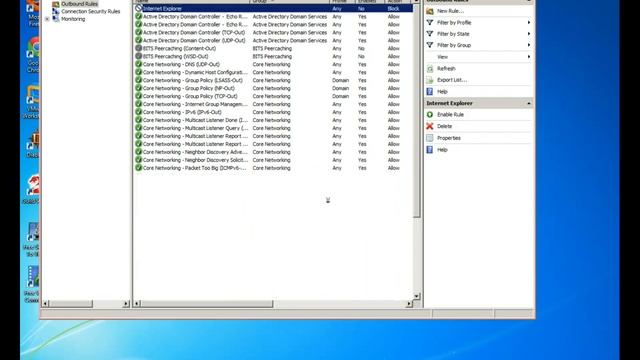
Task: Click left arrow of rules list horizontal scrollbar
Action: coord(137,304)
